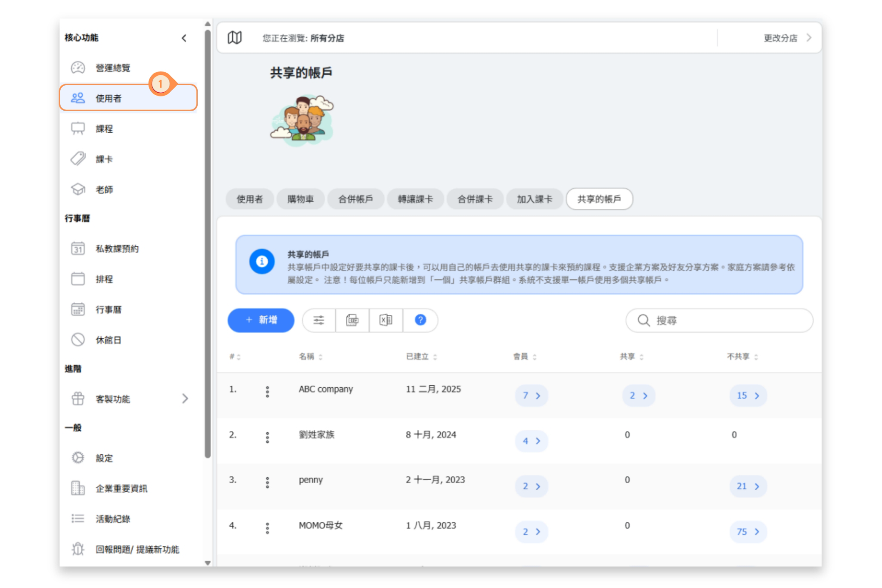Click the map icon in top bar
Image resolution: width=882 pixels, height=588 pixels.
[235, 38]
